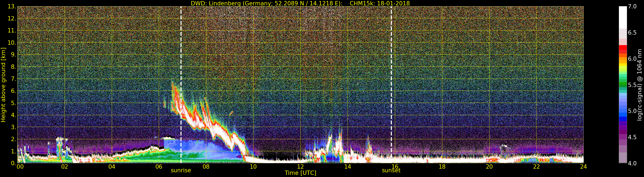Image resolution: width=644 pixels, height=177 pixels.
Task: Click the "12" time axis tick label
Action: [300, 167]
